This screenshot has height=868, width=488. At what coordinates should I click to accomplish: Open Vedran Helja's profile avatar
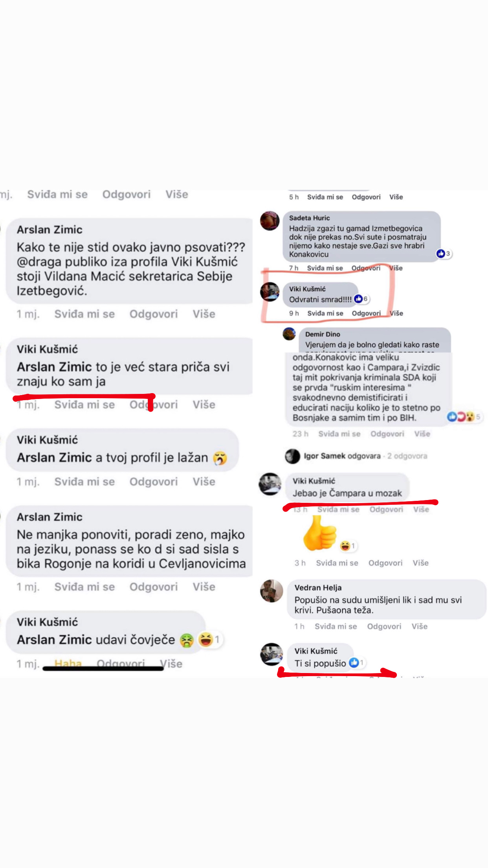point(271,591)
